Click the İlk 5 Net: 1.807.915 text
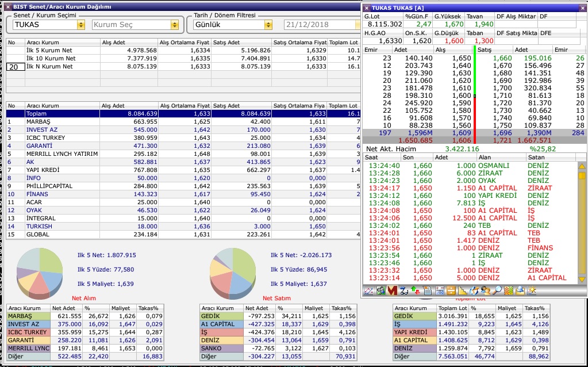 tap(107, 255)
